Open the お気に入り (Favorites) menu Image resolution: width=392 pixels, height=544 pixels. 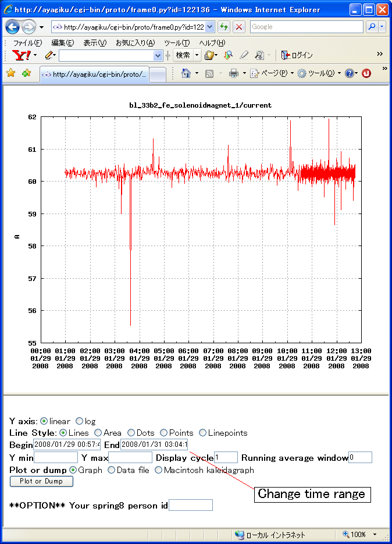point(135,42)
